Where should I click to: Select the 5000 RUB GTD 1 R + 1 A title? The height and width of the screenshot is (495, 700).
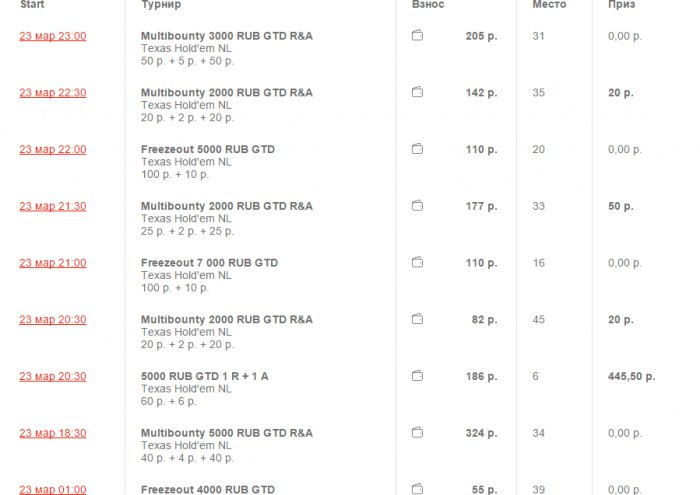tap(205, 376)
